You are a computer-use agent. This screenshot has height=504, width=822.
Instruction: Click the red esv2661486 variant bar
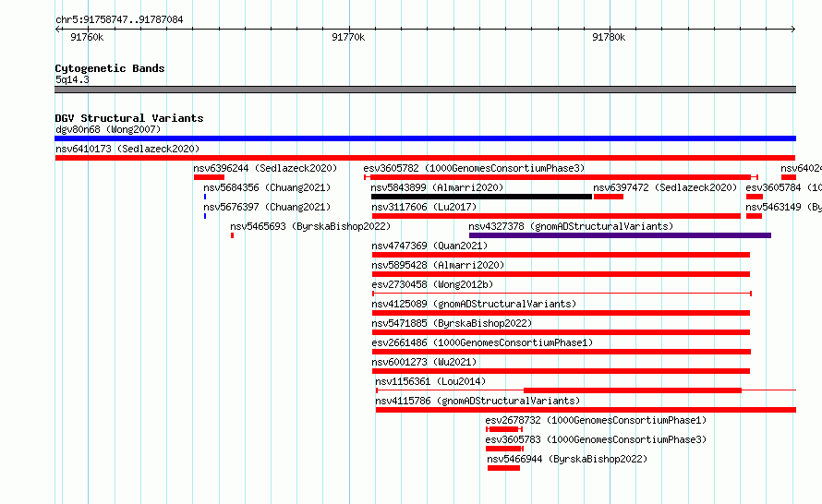tap(562, 352)
